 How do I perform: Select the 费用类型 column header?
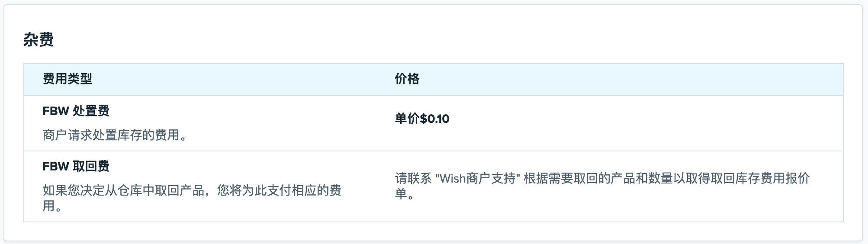click(x=67, y=79)
